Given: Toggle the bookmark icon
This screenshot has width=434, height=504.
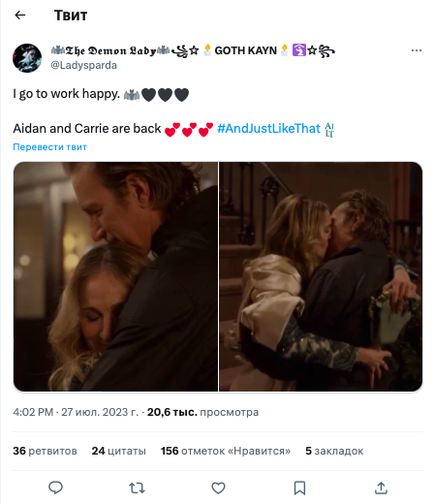Looking at the screenshot, I should (299, 488).
